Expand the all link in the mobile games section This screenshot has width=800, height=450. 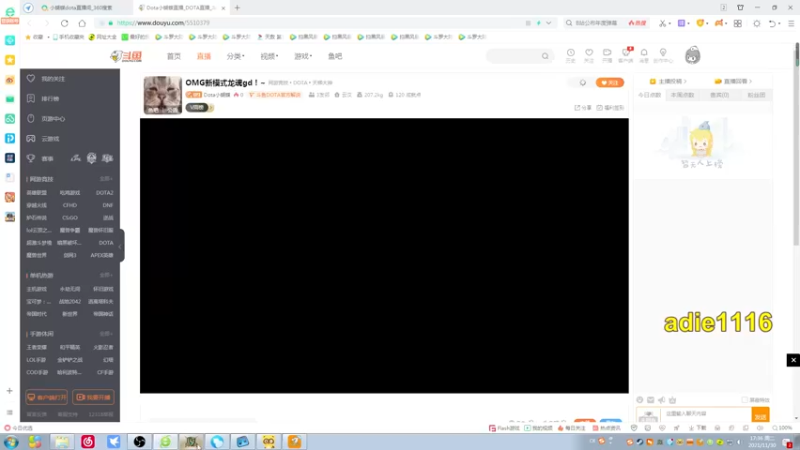[x=106, y=334]
